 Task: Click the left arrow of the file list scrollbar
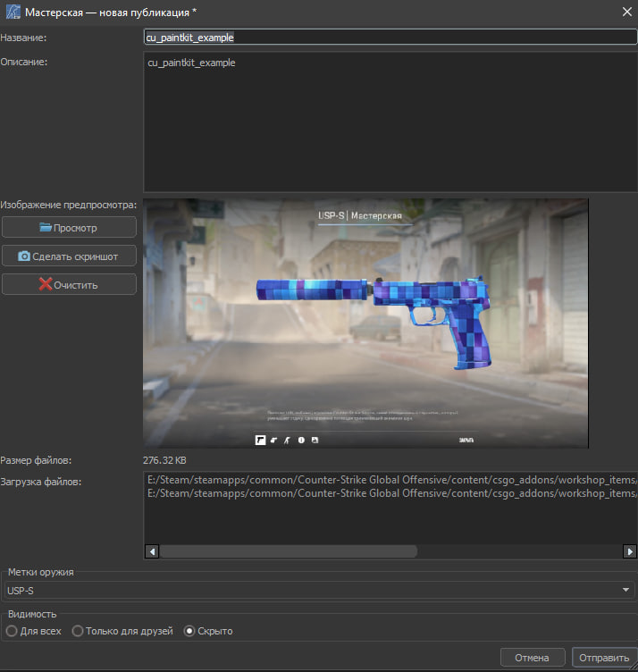[152, 551]
